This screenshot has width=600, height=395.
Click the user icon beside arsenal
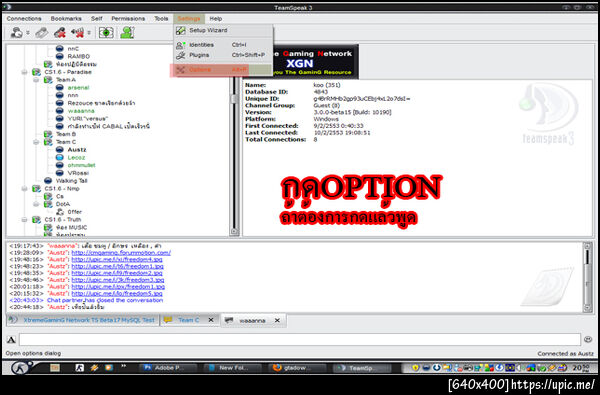point(59,87)
